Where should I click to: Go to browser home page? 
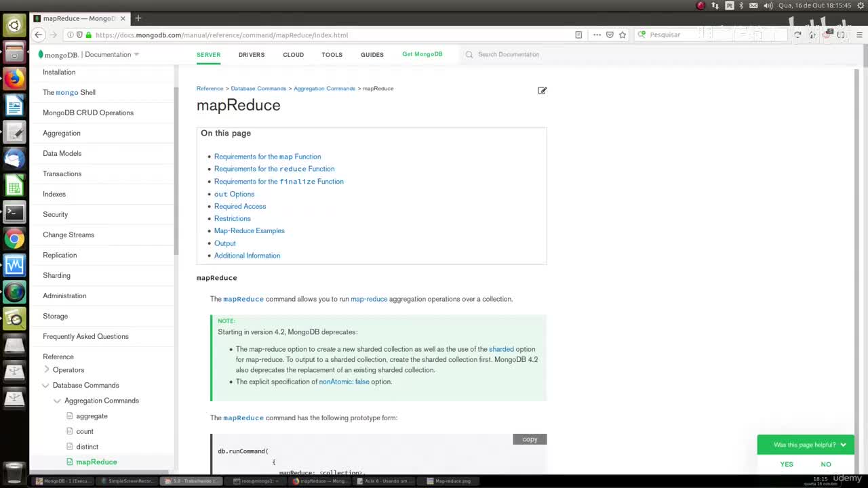[x=812, y=35]
